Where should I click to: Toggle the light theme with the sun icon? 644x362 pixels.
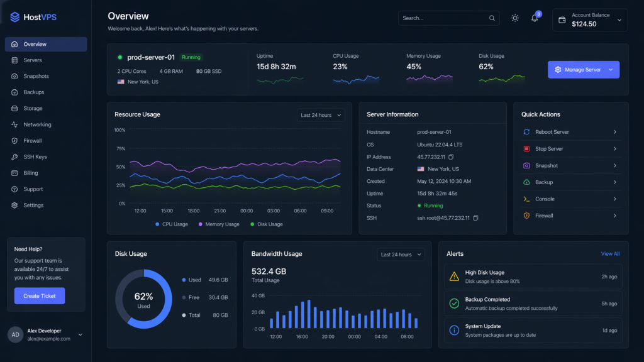pyautogui.click(x=514, y=18)
